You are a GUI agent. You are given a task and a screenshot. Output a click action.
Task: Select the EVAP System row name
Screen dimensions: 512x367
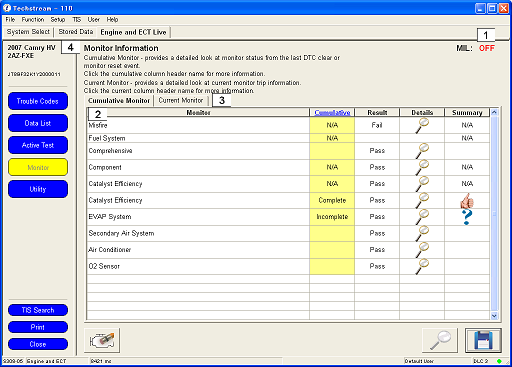(110, 217)
